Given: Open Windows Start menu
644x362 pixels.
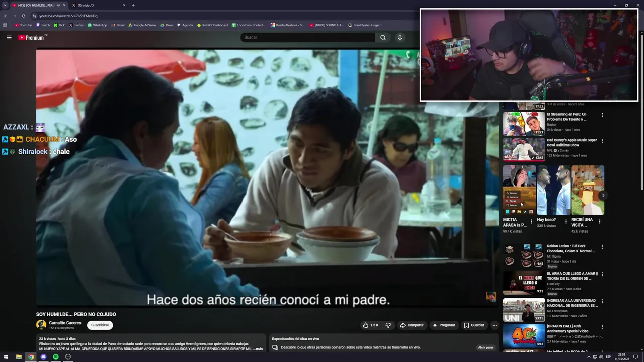Looking at the screenshot, I should click(6, 357).
